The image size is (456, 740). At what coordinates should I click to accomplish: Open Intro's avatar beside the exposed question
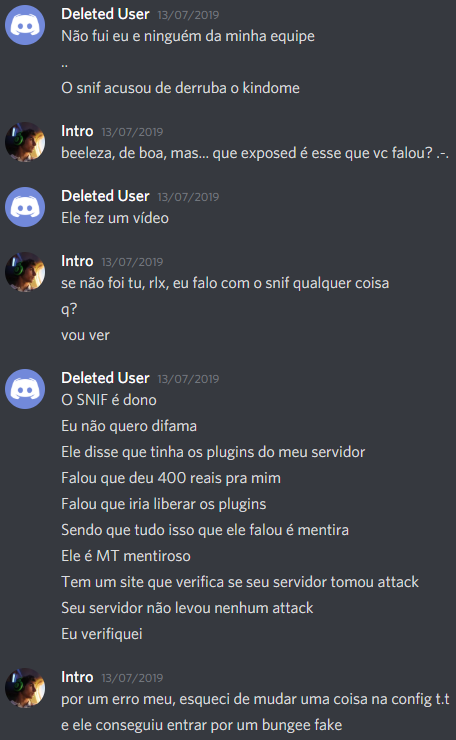25,142
